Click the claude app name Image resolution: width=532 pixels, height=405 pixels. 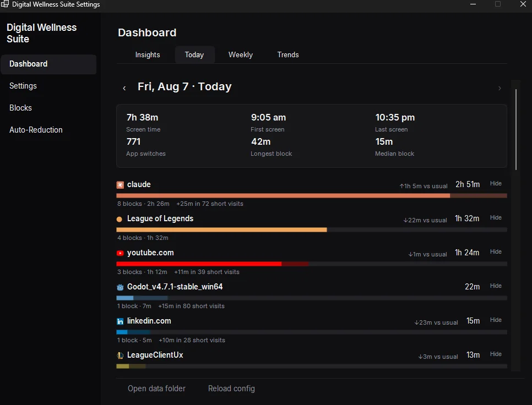click(x=139, y=184)
